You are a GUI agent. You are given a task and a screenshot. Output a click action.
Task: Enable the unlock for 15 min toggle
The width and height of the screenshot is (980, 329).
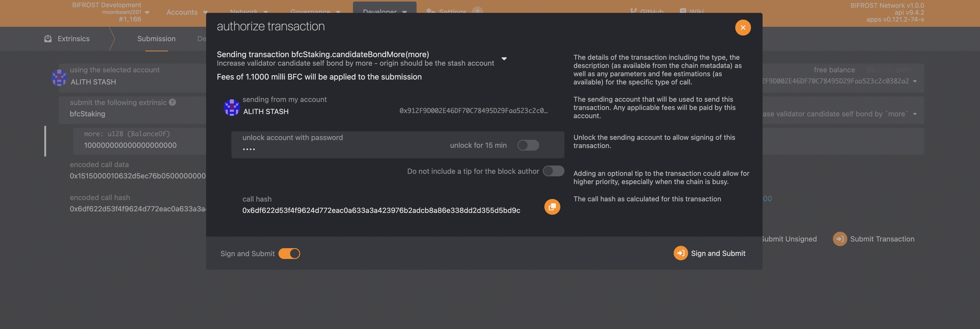[528, 145]
